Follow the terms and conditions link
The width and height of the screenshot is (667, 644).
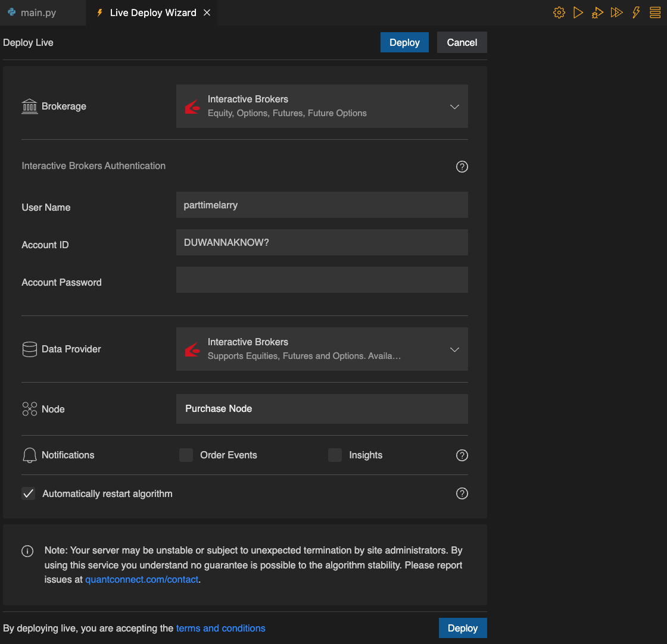point(220,628)
